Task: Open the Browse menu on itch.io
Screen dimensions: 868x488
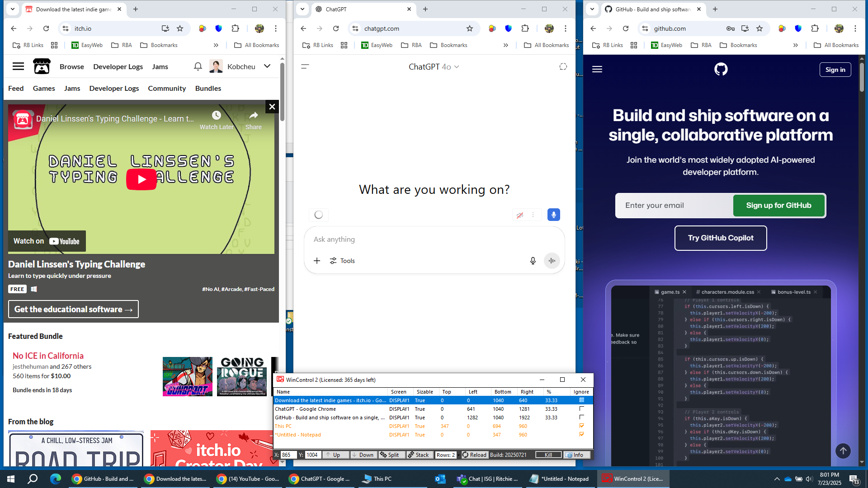Action: coord(72,66)
